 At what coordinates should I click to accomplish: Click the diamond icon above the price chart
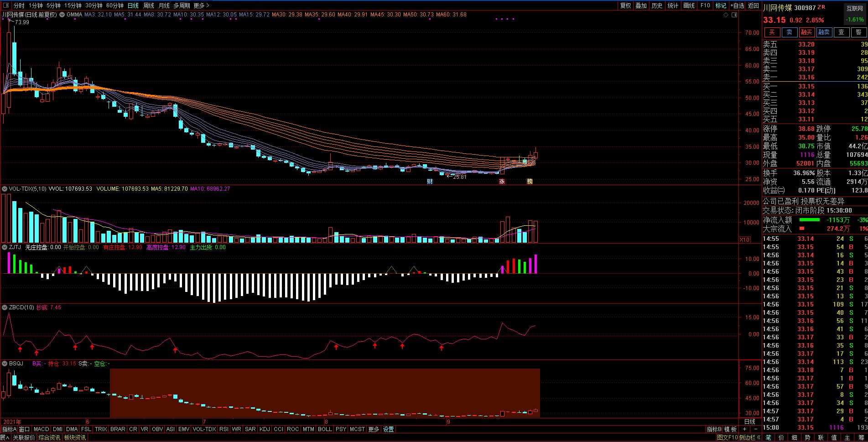[x=726, y=15]
